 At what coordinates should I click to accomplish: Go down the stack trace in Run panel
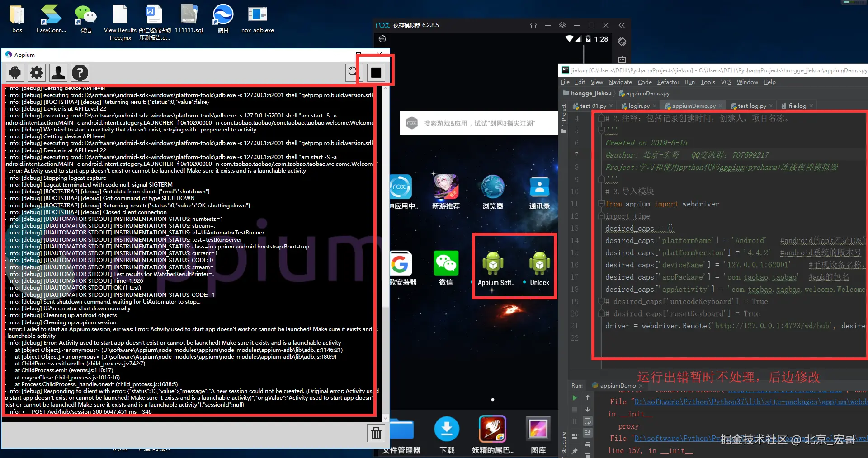[588, 409]
